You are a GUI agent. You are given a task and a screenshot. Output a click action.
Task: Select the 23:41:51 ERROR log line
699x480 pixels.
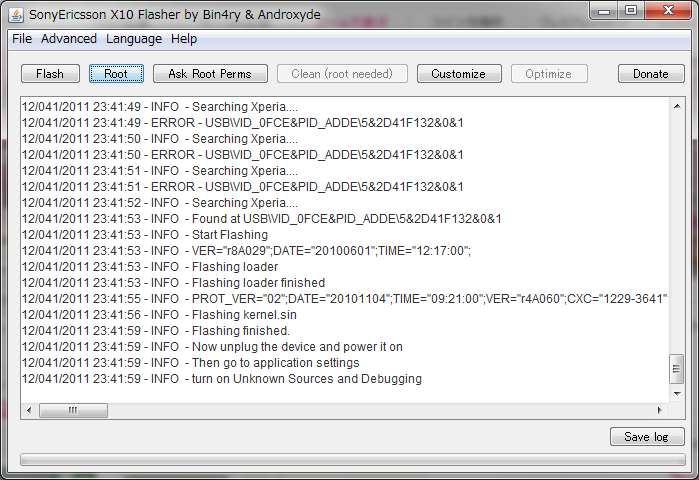(x=243, y=187)
